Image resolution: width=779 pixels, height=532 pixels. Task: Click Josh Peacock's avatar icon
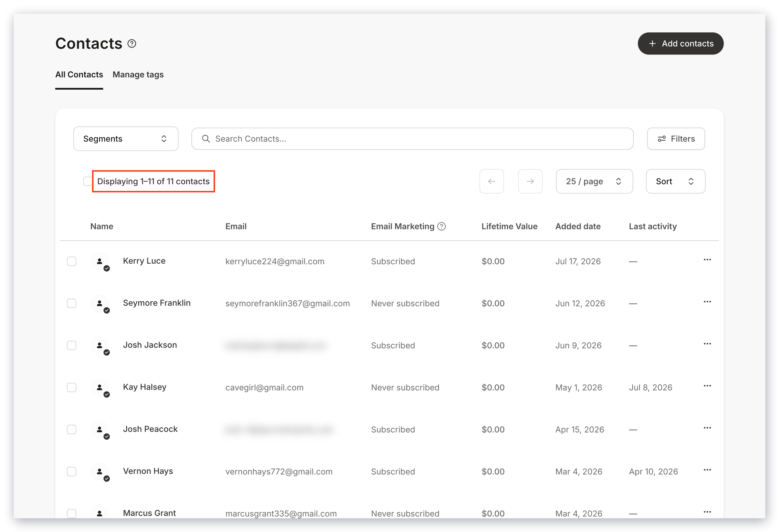pyautogui.click(x=100, y=430)
